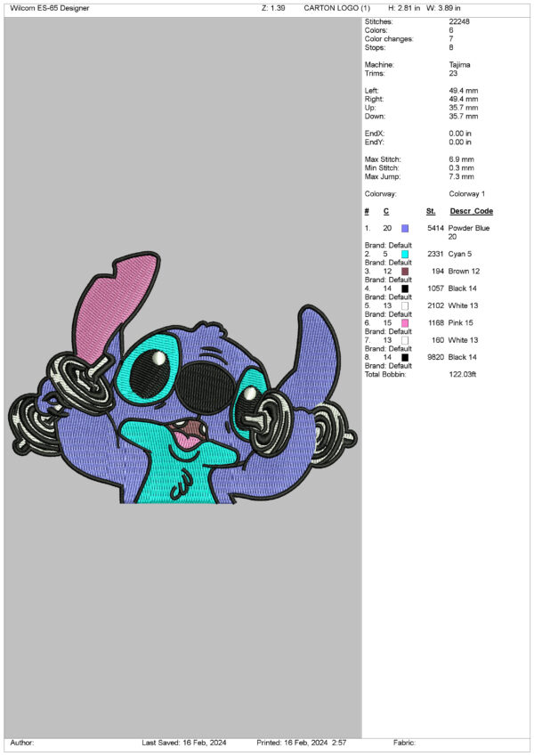Viewport: 534px width, 756px height.
Task: Click the row 7 White 13 swatch
Action: click(405, 340)
